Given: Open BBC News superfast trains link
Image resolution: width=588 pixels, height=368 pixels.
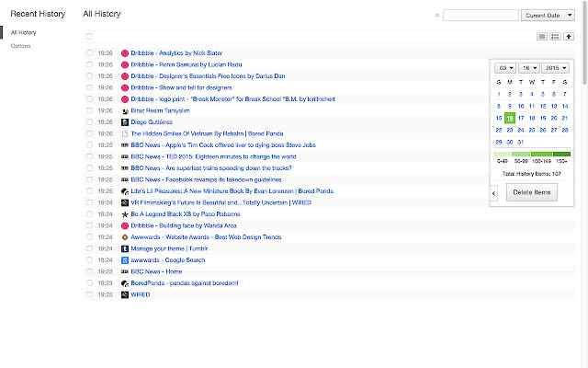Looking at the screenshot, I should (211, 168).
